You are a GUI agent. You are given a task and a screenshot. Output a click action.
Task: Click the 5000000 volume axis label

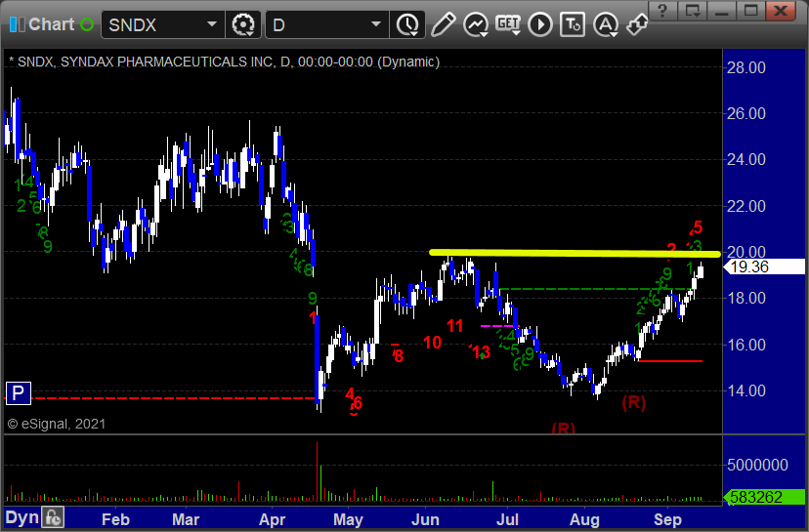coord(757,465)
